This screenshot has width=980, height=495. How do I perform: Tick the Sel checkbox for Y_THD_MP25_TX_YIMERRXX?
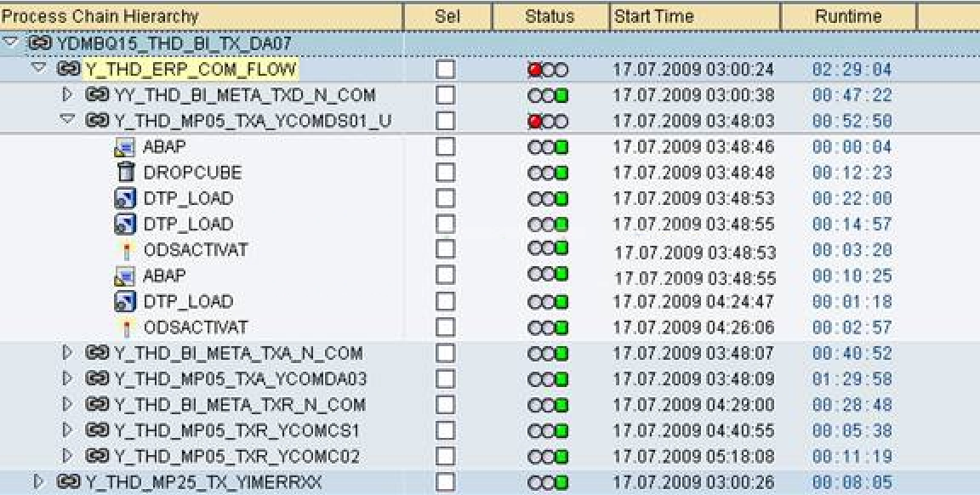click(x=445, y=482)
